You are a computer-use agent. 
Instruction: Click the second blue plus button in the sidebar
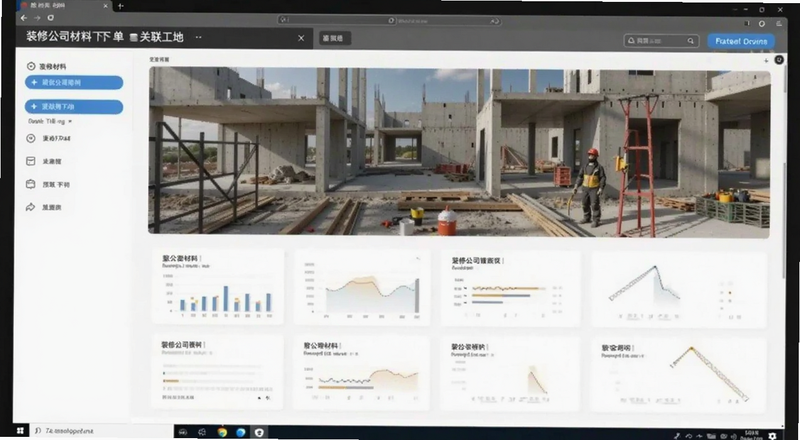(74, 107)
